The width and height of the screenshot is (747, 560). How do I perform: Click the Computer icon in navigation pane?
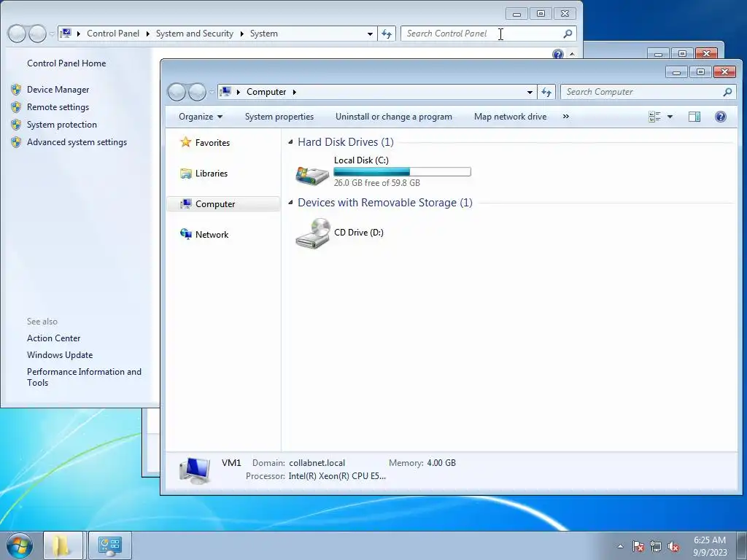click(x=186, y=204)
